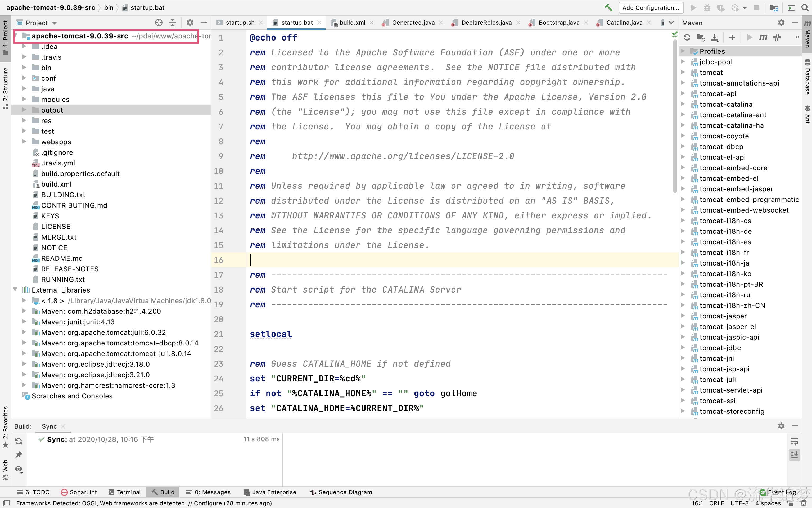Open the Terminal tool window tab
This screenshot has width=812, height=508.
125,492
